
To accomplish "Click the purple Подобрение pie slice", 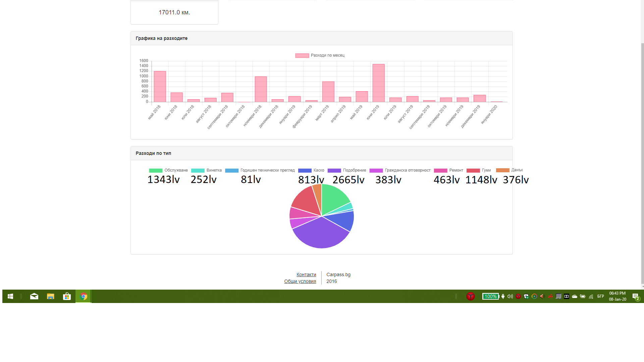I will pos(320,235).
